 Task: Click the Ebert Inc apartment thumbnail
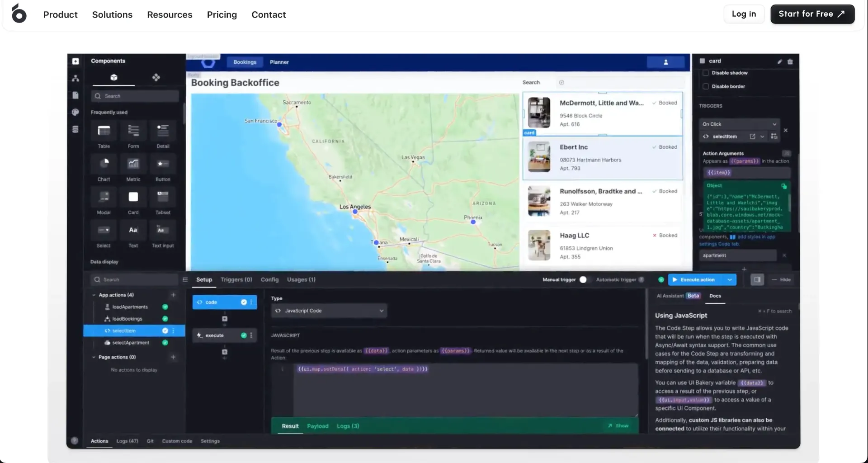pyautogui.click(x=539, y=157)
